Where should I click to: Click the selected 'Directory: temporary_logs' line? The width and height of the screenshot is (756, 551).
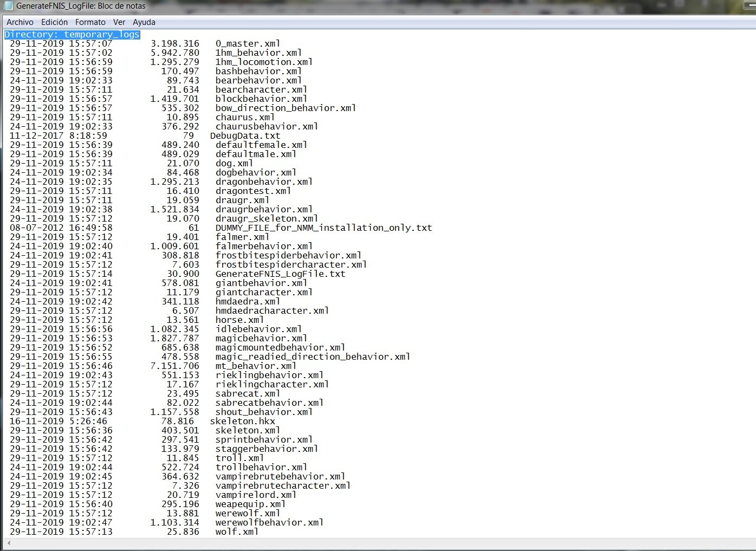[x=72, y=34]
